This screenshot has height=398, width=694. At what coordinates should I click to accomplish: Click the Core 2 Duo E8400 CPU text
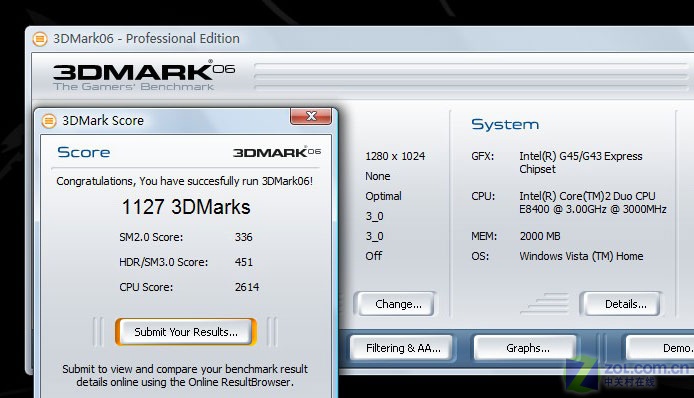coord(593,202)
